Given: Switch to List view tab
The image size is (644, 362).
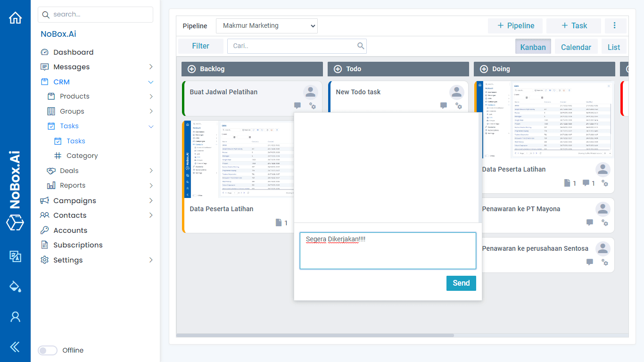Looking at the screenshot, I should click(x=613, y=47).
